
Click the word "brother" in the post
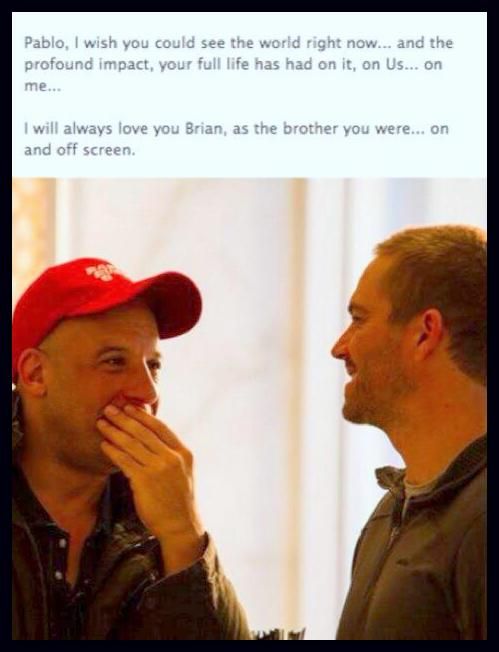click(310, 128)
